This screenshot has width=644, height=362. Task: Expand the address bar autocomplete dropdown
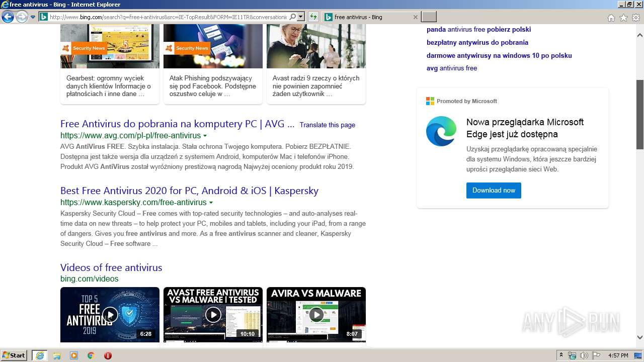click(x=301, y=17)
